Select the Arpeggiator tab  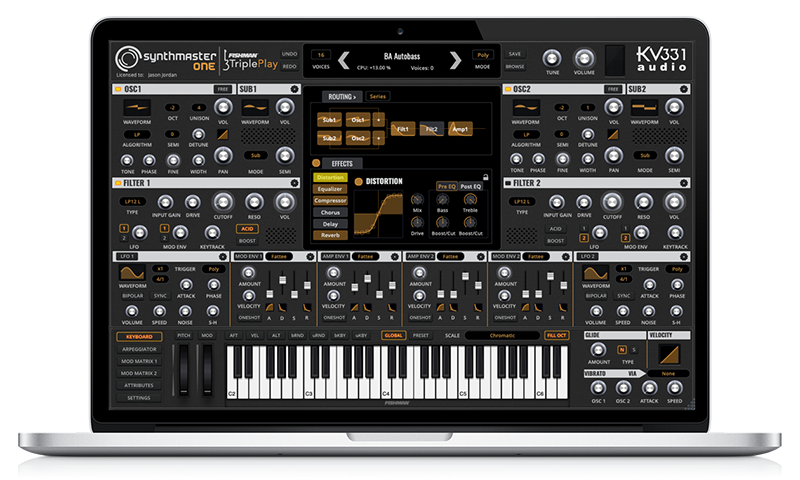click(139, 349)
